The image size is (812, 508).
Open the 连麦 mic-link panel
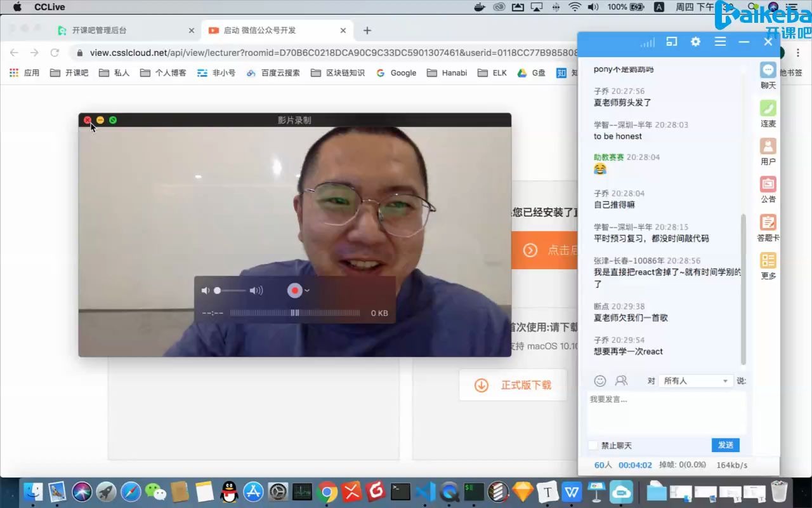coord(768,114)
